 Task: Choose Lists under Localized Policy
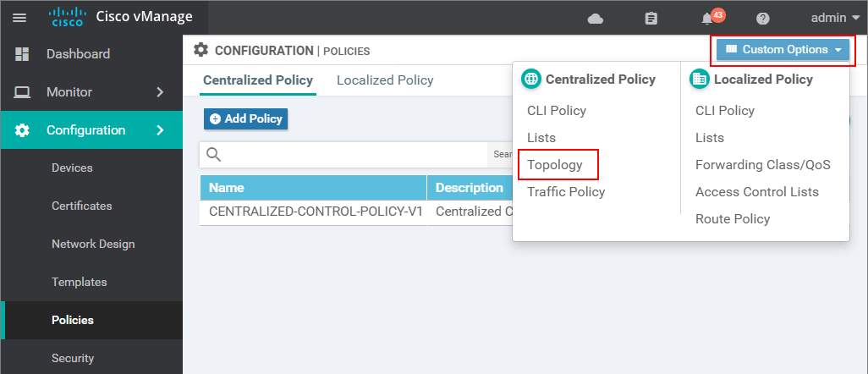710,137
